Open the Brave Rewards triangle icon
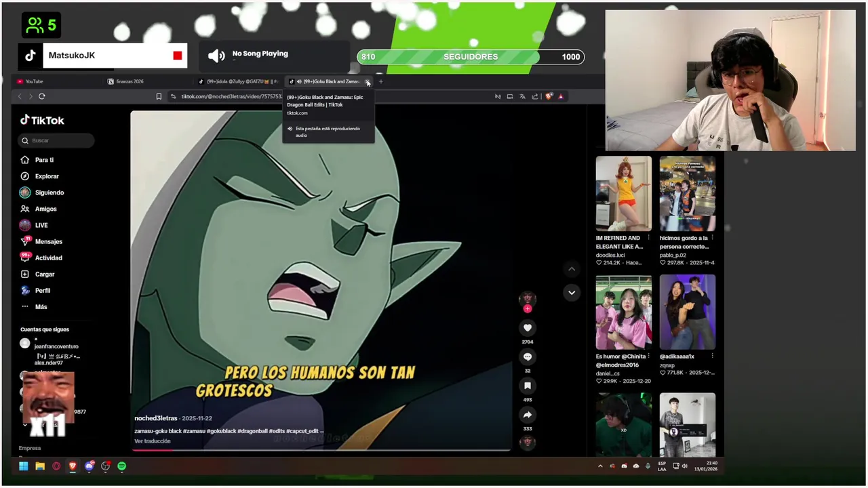Screen dimensions: 868x488 (x=561, y=96)
